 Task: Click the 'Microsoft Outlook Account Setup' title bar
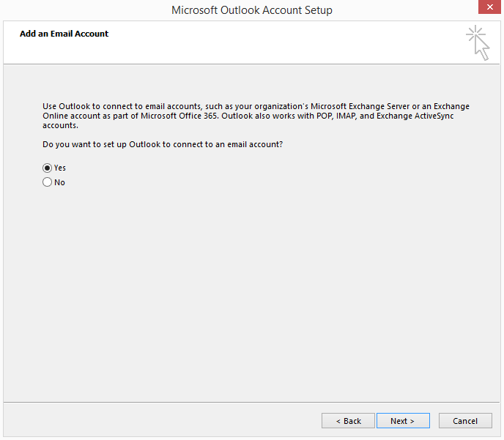tap(251, 10)
